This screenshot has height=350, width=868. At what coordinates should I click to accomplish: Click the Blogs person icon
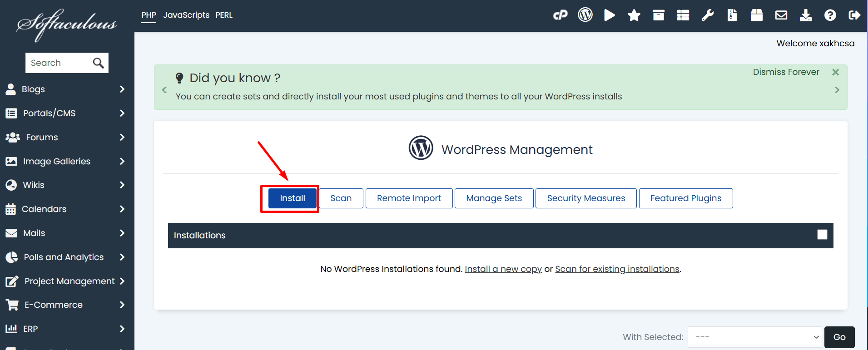[x=11, y=89]
